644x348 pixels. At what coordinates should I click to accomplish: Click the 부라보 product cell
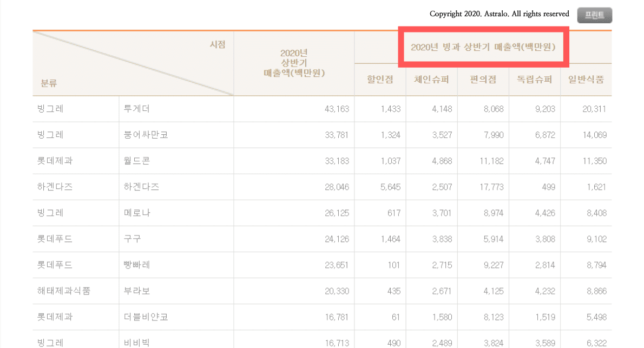coord(137,291)
